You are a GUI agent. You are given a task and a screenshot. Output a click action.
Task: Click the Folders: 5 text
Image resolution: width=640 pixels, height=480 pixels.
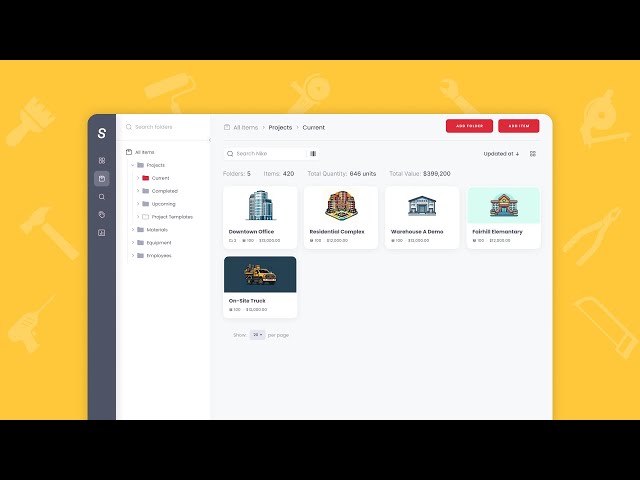[x=237, y=173]
